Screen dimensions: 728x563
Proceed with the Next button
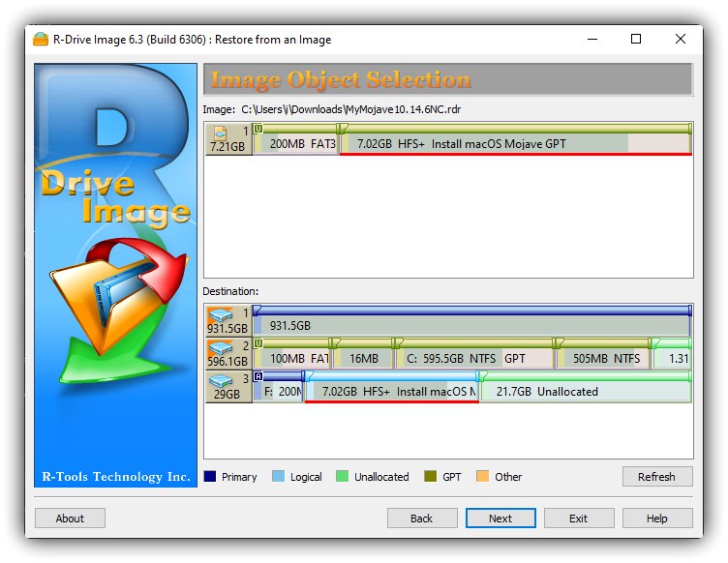pyautogui.click(x=500, y=518)
